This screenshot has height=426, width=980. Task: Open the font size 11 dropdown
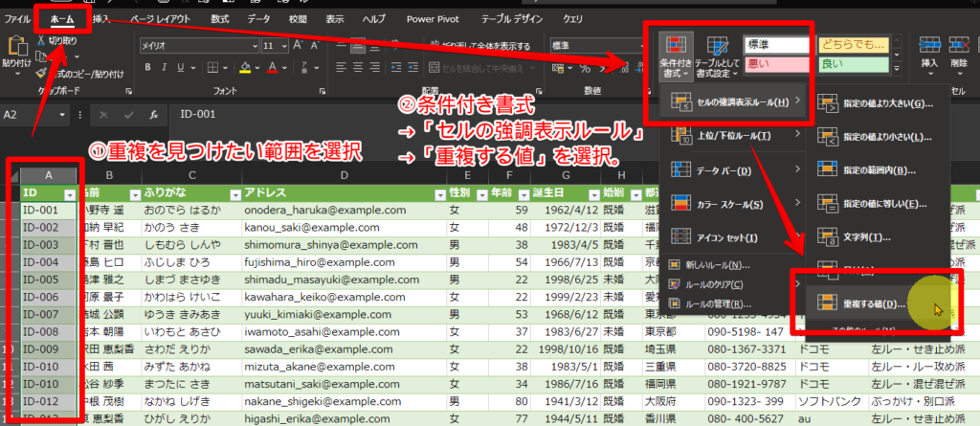point(284,46)
